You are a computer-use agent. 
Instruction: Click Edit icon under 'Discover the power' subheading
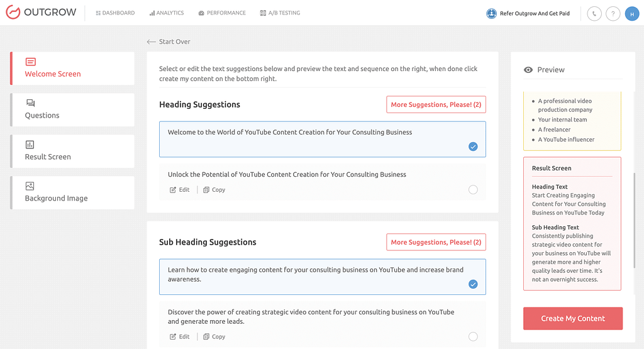[x=173, y=337]
